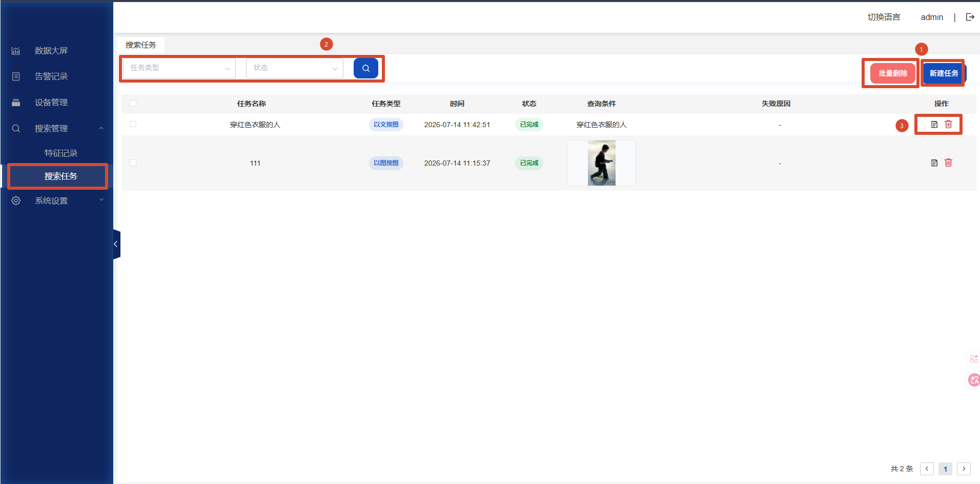Collapse the sidebar with the arrow handle
Image resolution: width=980 pixels, height=484 pixels.
(116, 244)
